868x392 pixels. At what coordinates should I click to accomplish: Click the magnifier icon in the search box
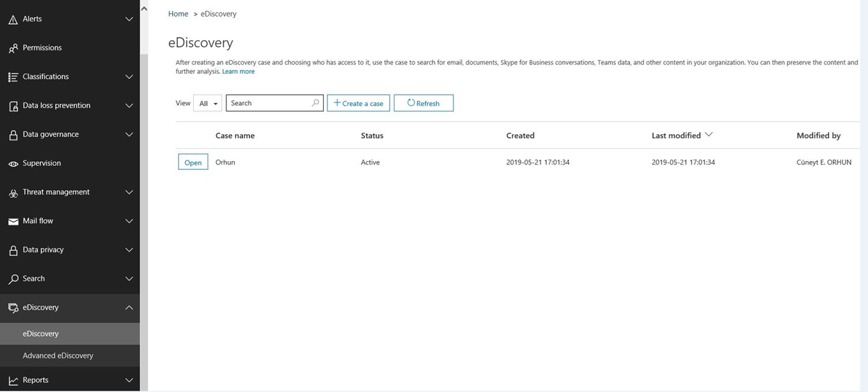(316, 103)
